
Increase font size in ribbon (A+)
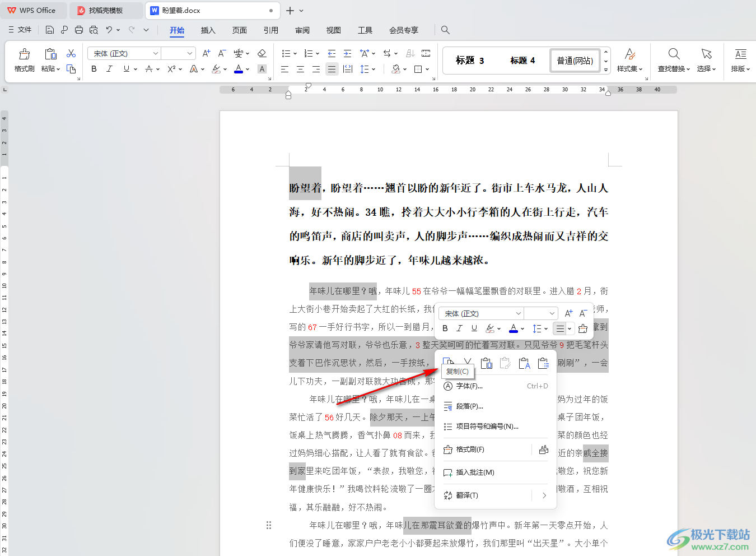click(x=207, y=54)
